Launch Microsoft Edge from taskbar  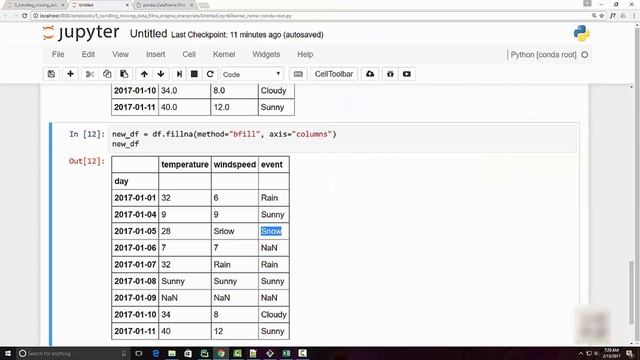[x=156, y=353]
